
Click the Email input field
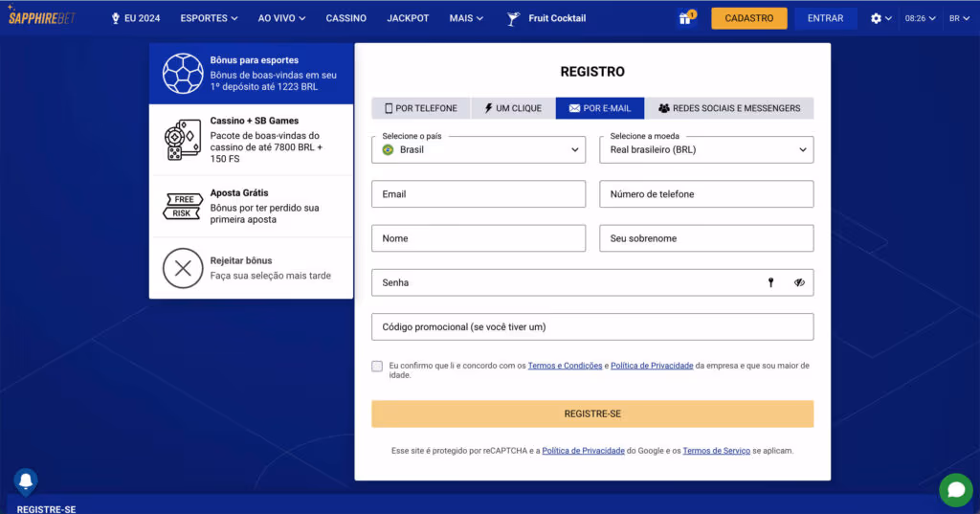pyautogui.click(x=478, y=194)
